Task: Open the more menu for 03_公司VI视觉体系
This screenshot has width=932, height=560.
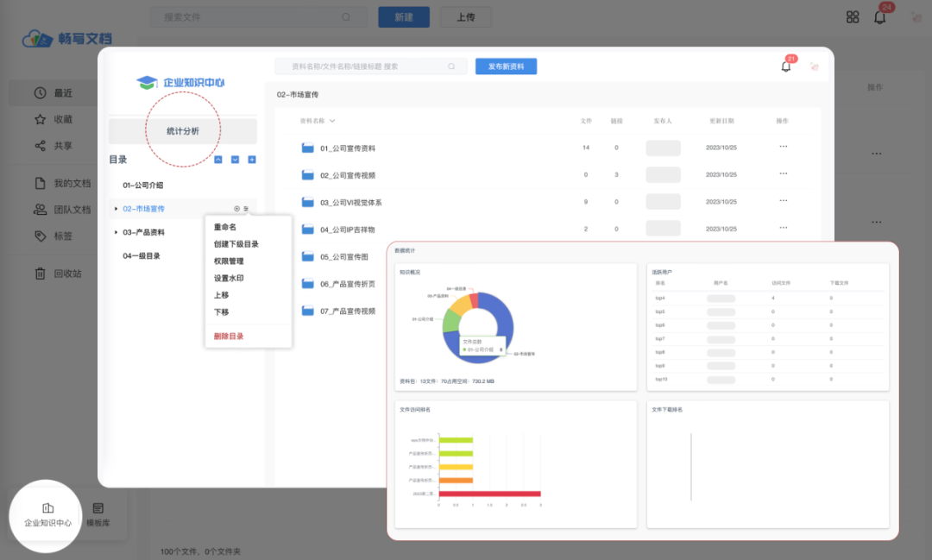Action: tap(784, 200)
